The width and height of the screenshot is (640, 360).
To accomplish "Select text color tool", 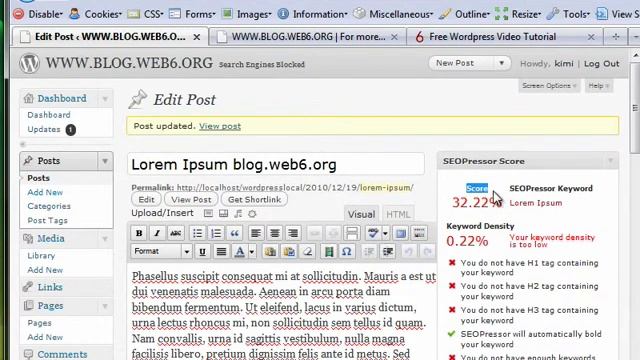I will tap(240, 251).
